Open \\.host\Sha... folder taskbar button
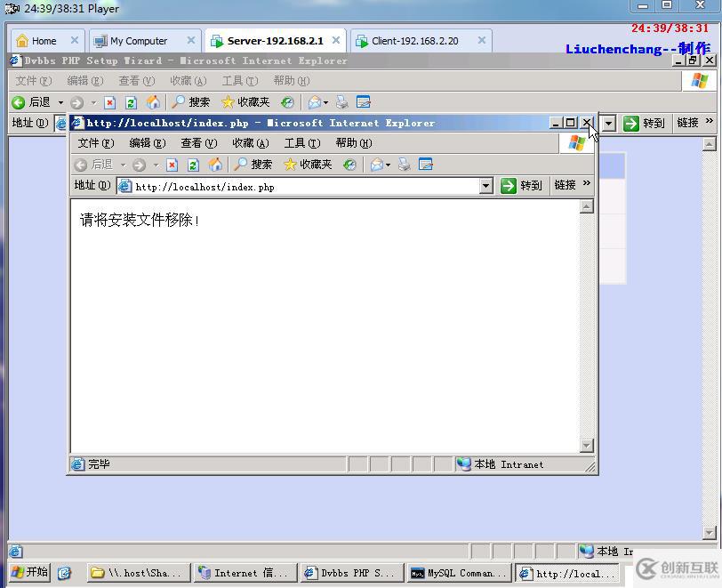Image resolution: width=722 pixels, height=588 pixels. [x=139, y=573]
